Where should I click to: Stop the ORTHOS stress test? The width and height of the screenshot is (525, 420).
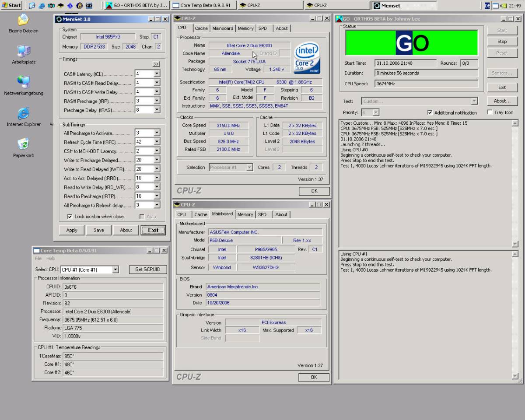502,42
